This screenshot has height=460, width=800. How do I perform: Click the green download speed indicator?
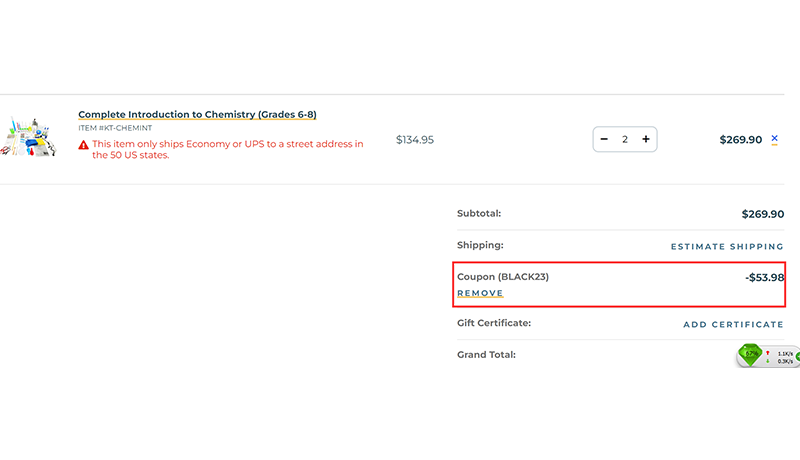(768, 361)
